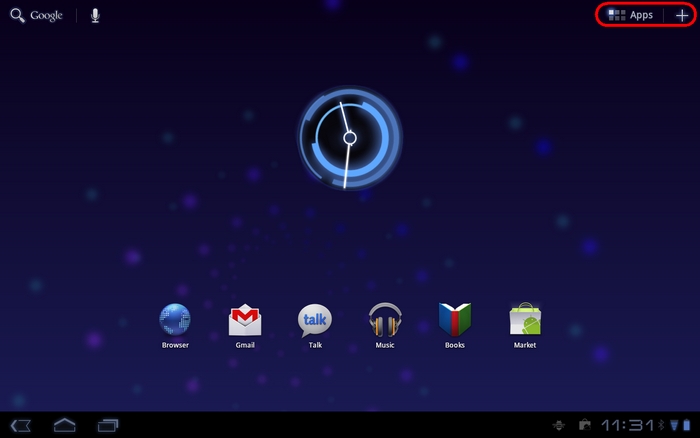Open the Browser app
Screen dimensions: 700x438
(x=175, y=325)
